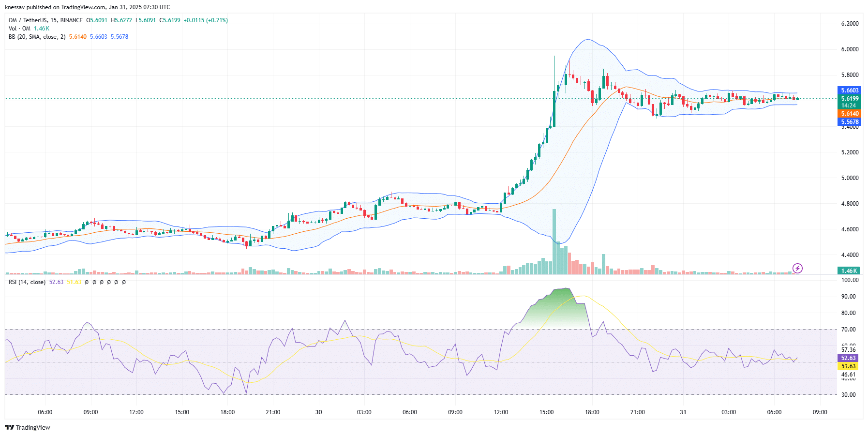Click the 46.61 RSI axis label

click(x=849, y=375)
